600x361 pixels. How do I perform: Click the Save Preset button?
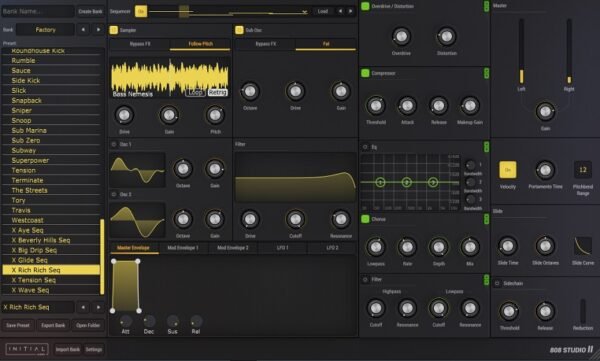(18, 325)
